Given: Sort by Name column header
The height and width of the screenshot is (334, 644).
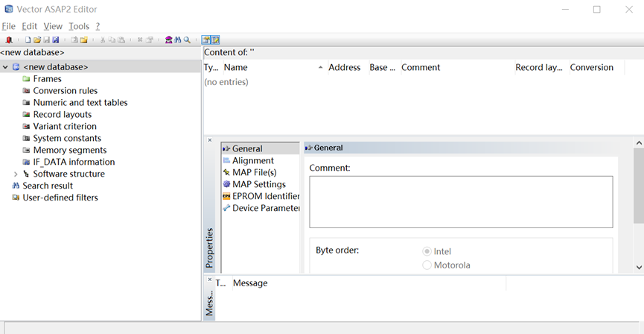Looking at the screenshot, I should coord(275,67).
